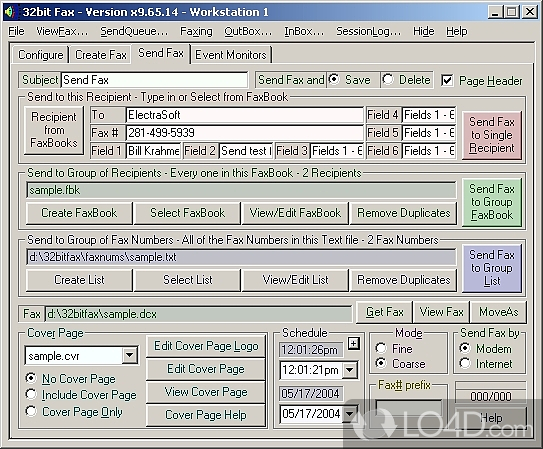
Task: Open the OutBox menu
Action: click(x=248, y=32)
